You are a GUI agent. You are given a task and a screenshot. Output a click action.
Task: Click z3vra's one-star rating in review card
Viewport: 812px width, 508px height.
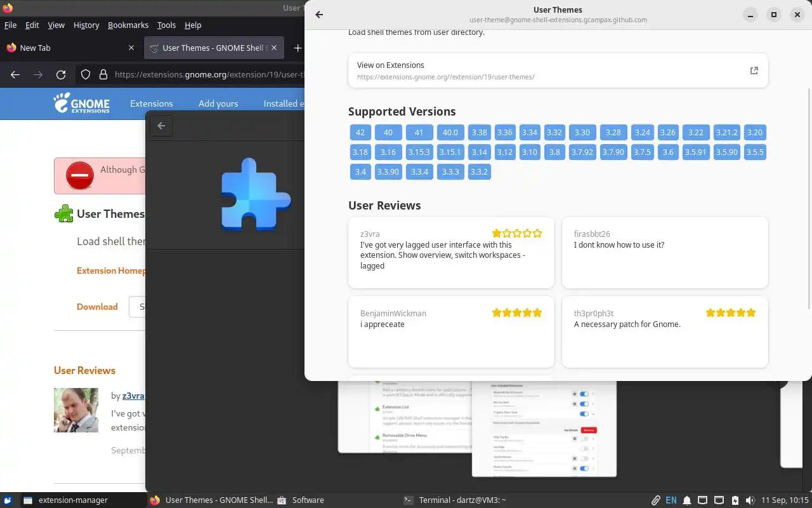(x=517, y=234)
